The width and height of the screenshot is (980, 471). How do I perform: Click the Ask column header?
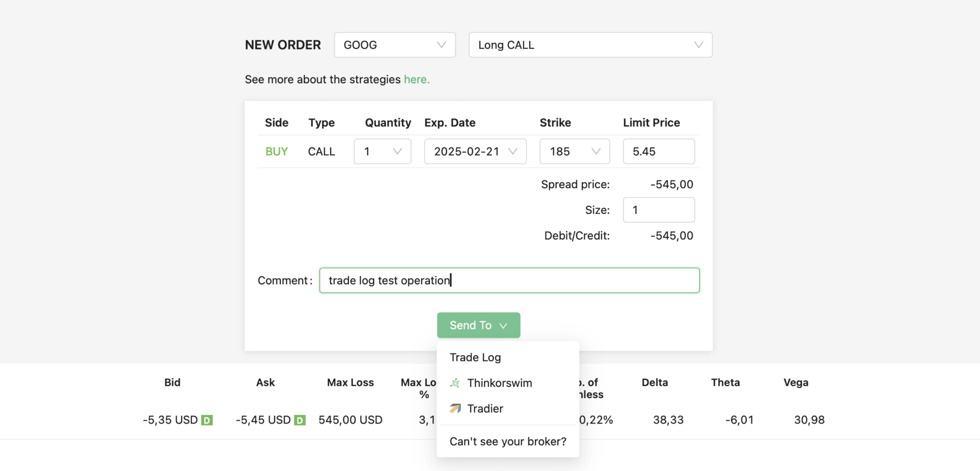[265, 382]
